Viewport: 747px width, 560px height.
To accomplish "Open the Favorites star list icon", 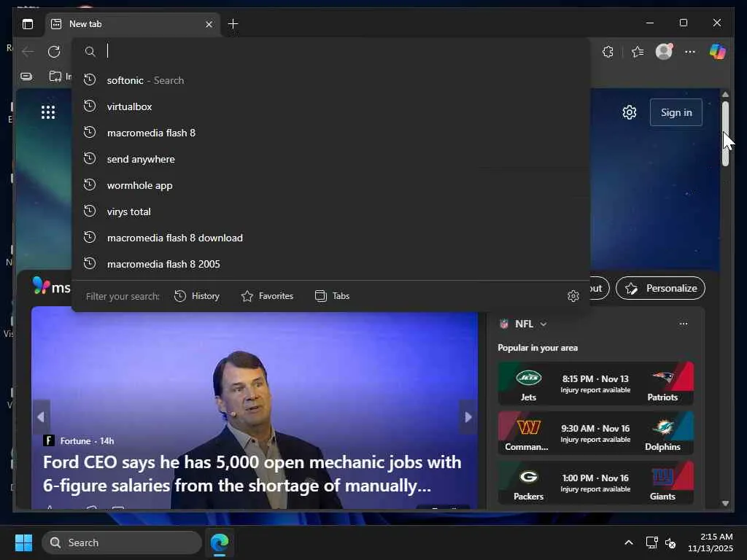I will 638,52.
